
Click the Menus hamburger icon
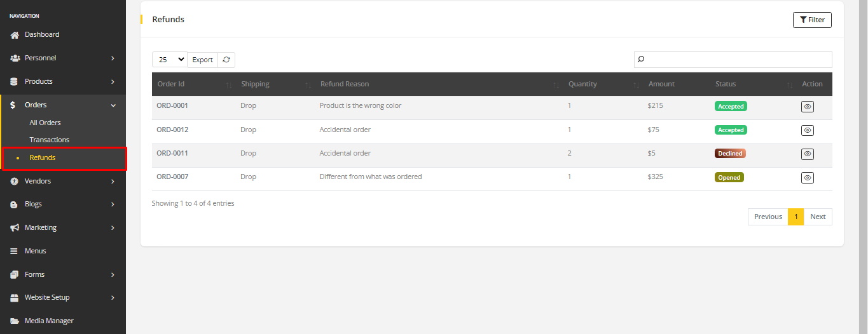tap(14, 251)
